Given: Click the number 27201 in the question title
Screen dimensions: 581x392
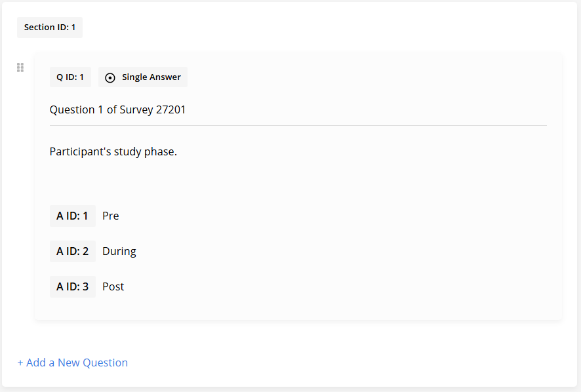Looking at the screenshot, I should (170, 110).
